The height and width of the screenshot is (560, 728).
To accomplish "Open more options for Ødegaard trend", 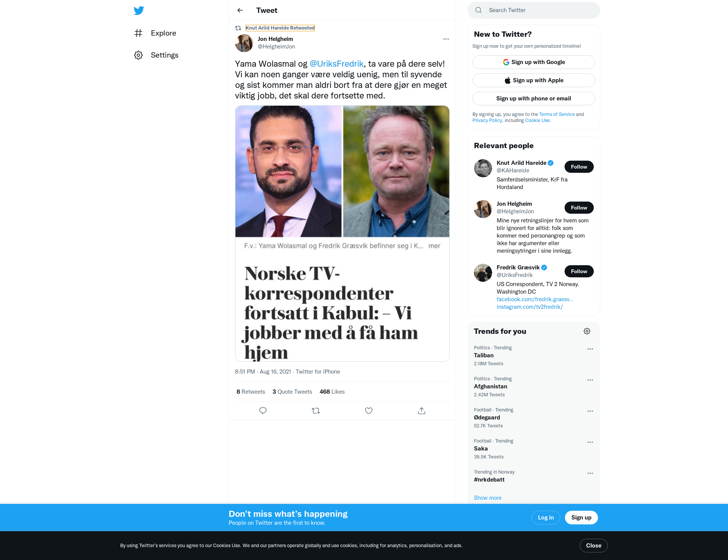I will (590, 411).
